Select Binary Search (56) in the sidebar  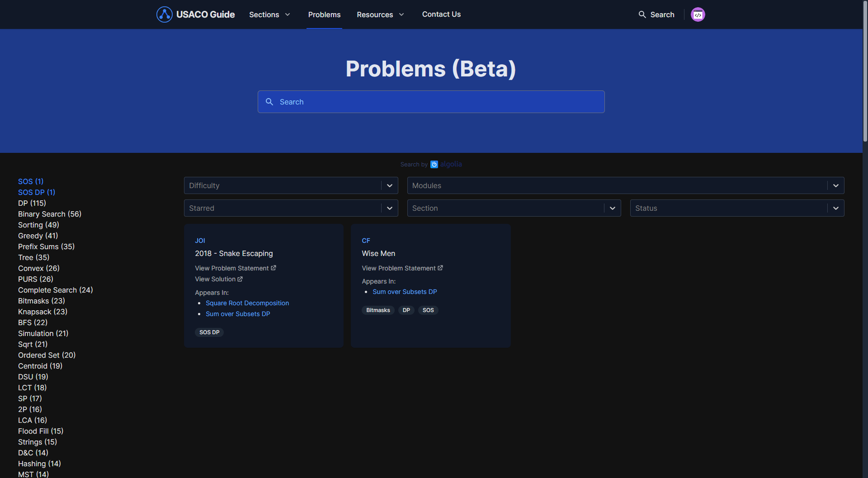tap(49, 214)
